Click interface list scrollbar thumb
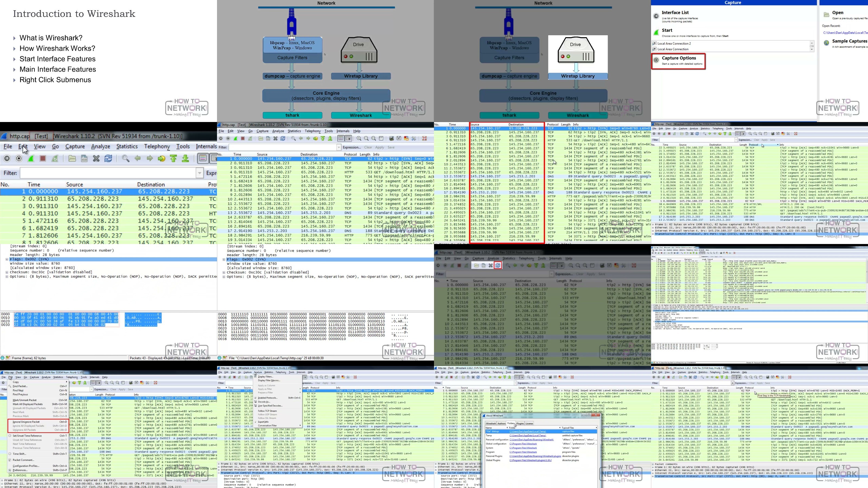Image resolution: width=868 pixels, height=488 pixels. coord(812,46)
